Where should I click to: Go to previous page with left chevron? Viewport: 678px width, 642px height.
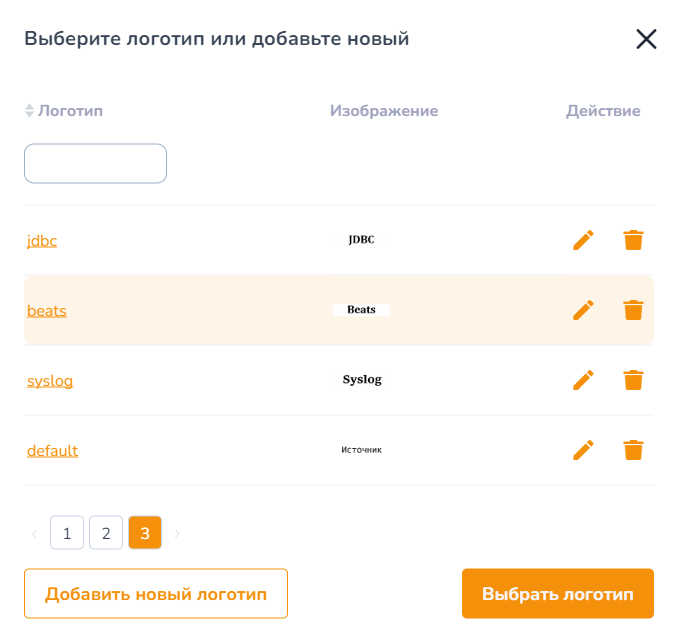click(34, 533)
